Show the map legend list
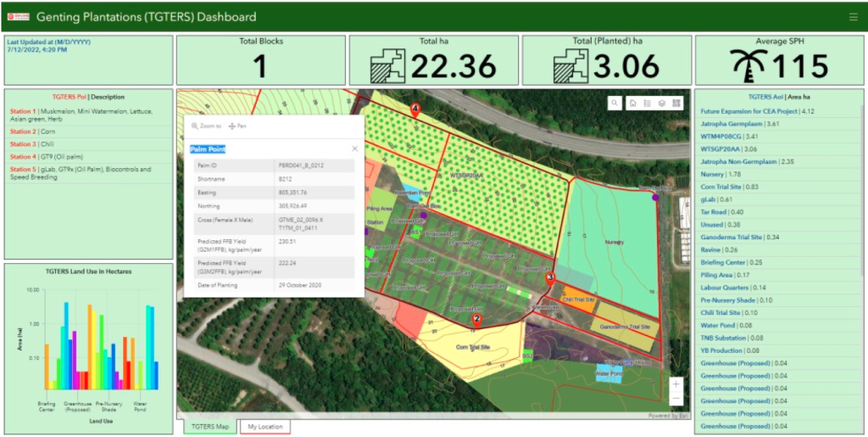This screenshot has height=437, width=868. pos(647,103)
